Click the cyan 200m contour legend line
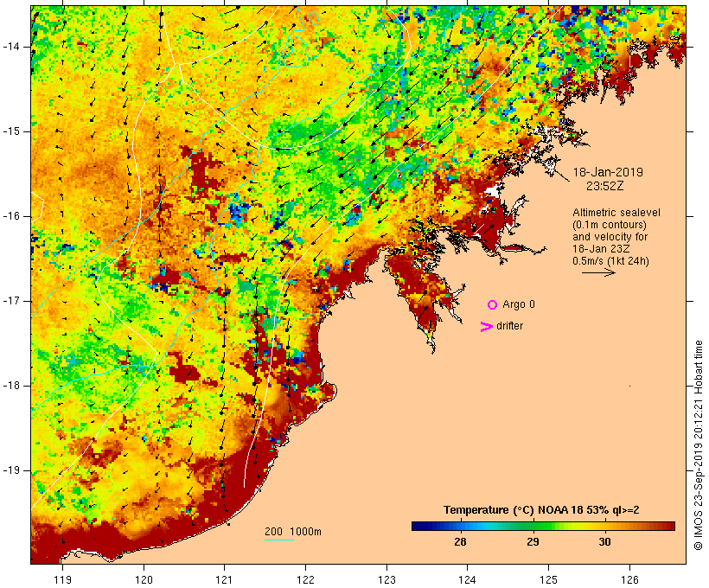Viewport: 709px width, 588px height. pyautogui.click(x=279, y=540)
